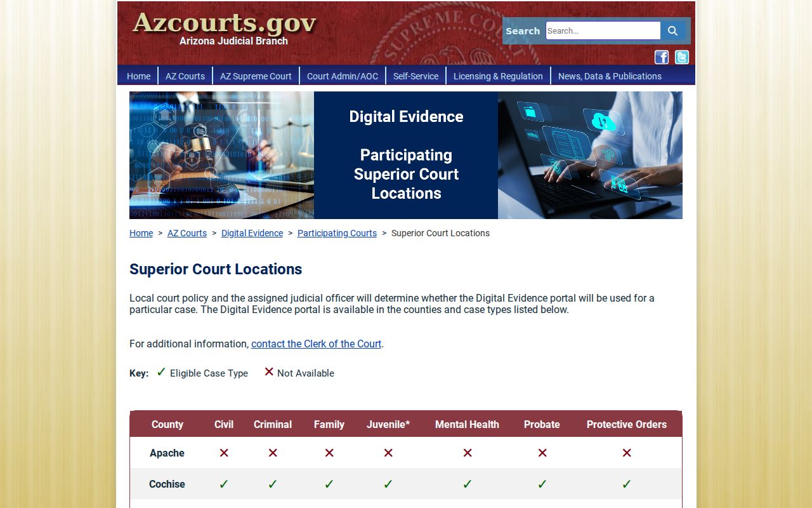Open the Self-Service menu
Viewport: 812px width, 508px height.
point(416,76)
